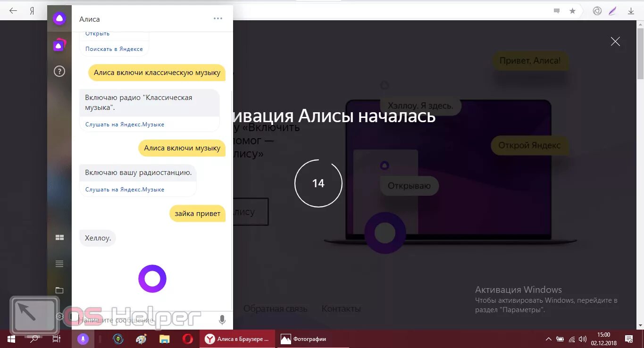Open Task View on taskbar
644x348 pixels.
(x=56, y=339)
